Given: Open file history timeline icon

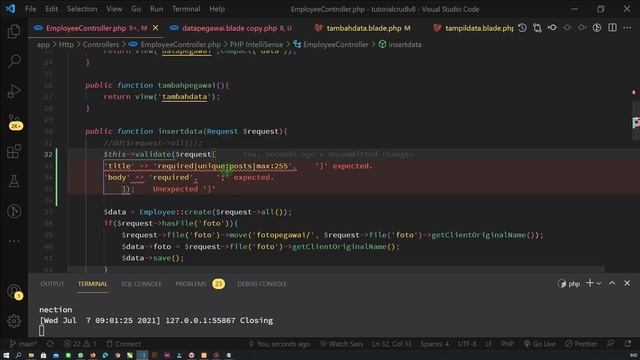Looking at the screenshot, I should (522, 28).
